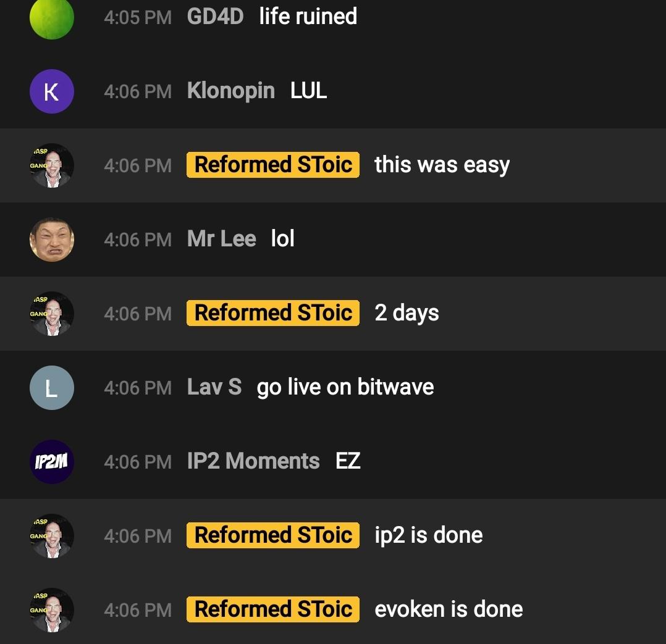Click avatar beside 'ip2 is done' message
666x644 pixels.
[52, 536]
